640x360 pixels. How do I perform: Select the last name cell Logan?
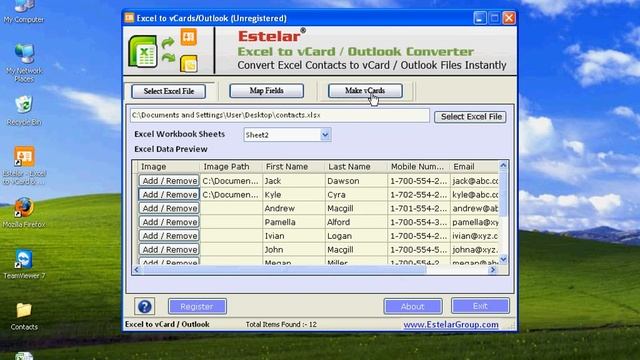(x=356, y=236)
